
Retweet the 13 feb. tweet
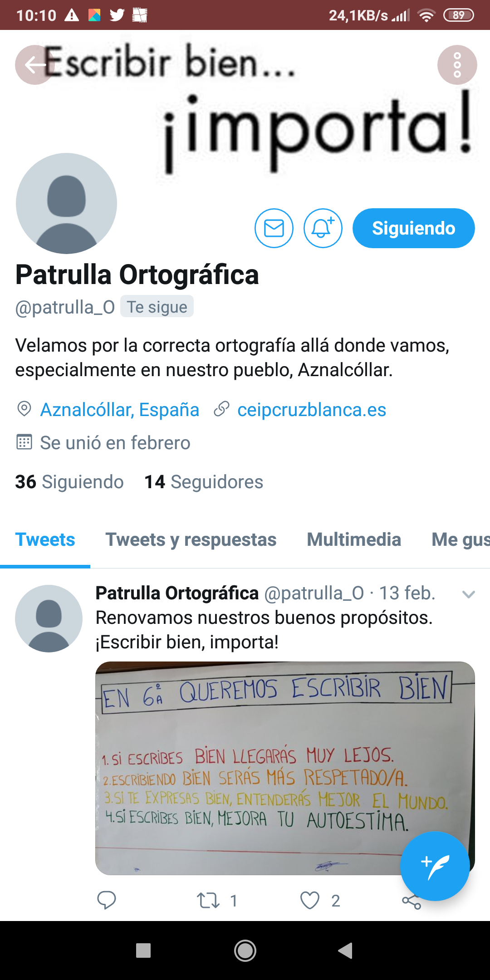(208, 900)
